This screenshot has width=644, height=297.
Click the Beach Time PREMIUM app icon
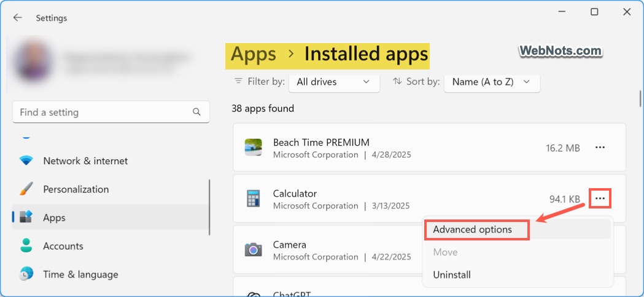tap(254, 147)
